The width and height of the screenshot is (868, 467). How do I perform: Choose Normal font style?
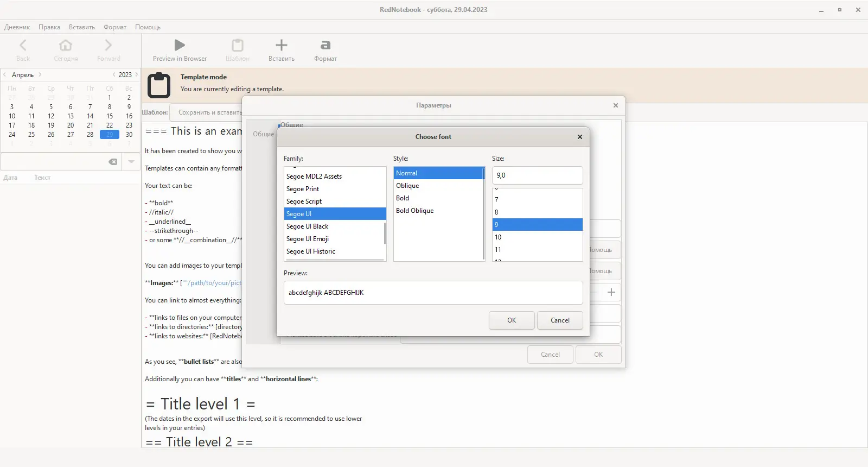click(438, 173)
